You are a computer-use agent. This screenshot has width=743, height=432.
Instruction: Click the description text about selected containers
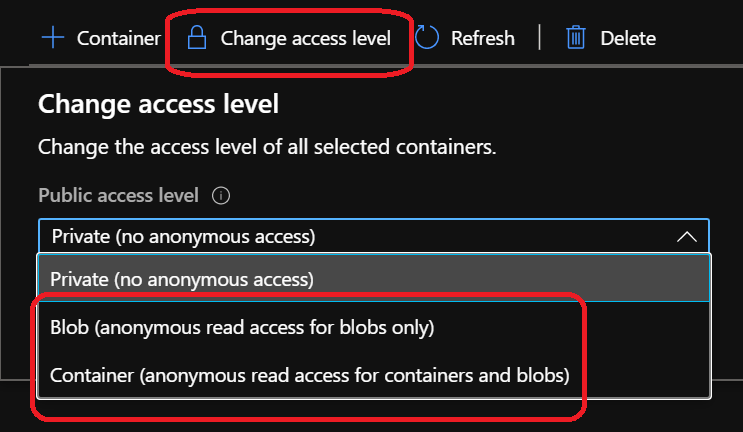click(x=266, y=147)
